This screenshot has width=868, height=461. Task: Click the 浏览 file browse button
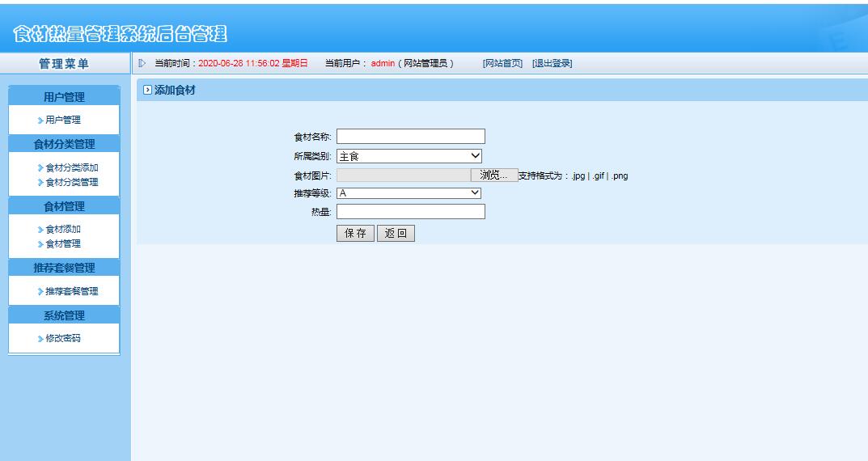493,175
